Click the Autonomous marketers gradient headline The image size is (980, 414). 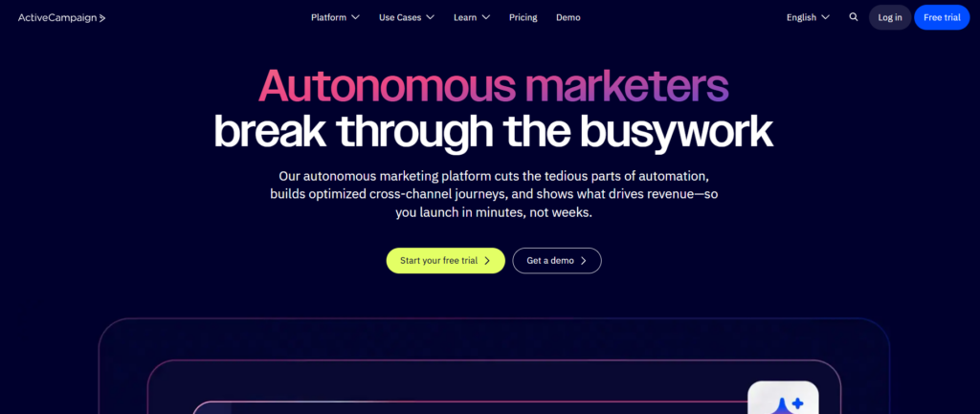pyautogui.click(x=493, y=85)
